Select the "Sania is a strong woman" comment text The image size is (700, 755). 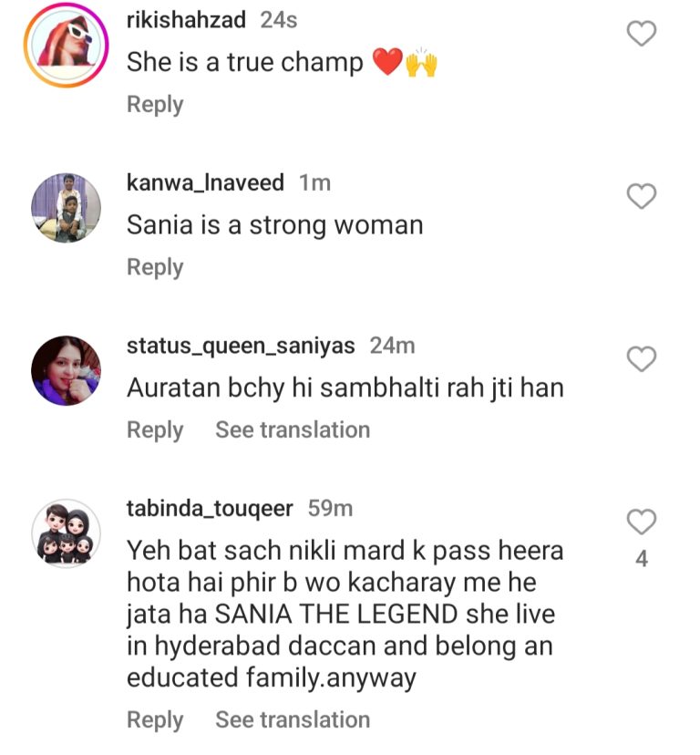point(275,225)
